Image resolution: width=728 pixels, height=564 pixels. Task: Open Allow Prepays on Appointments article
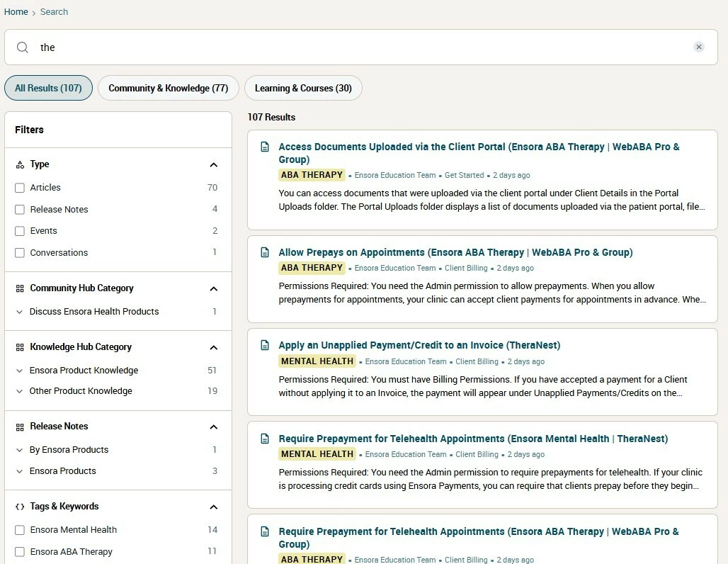coord(455,252)
